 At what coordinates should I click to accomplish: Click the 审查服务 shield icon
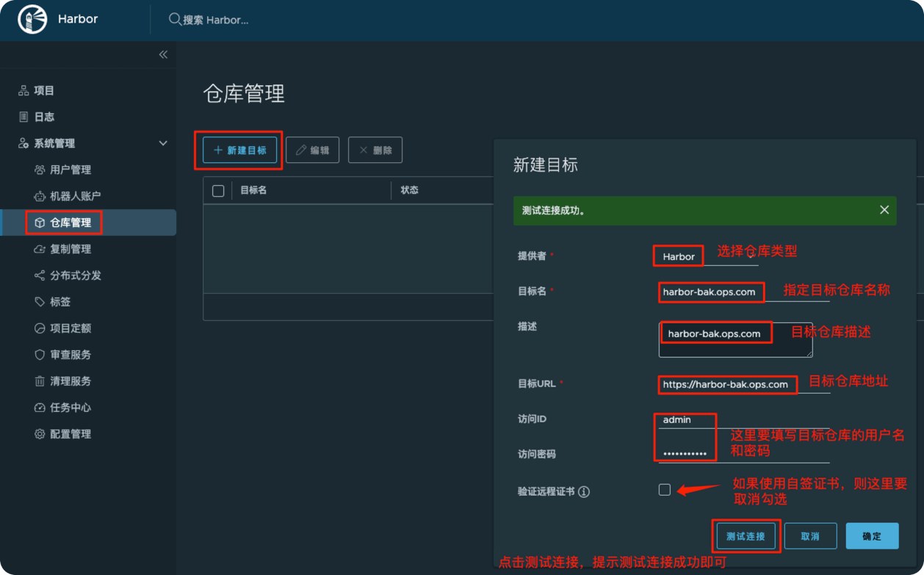coord(40,355)
